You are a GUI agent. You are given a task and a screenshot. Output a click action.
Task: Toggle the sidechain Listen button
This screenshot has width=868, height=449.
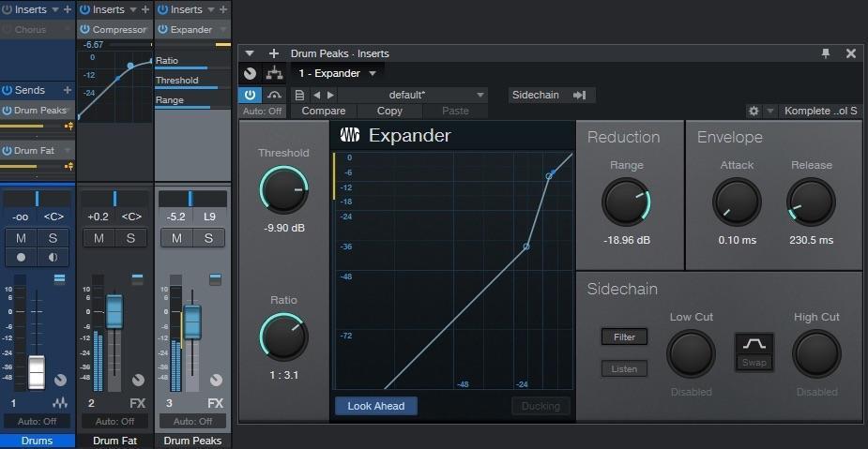tap(624, 368)
